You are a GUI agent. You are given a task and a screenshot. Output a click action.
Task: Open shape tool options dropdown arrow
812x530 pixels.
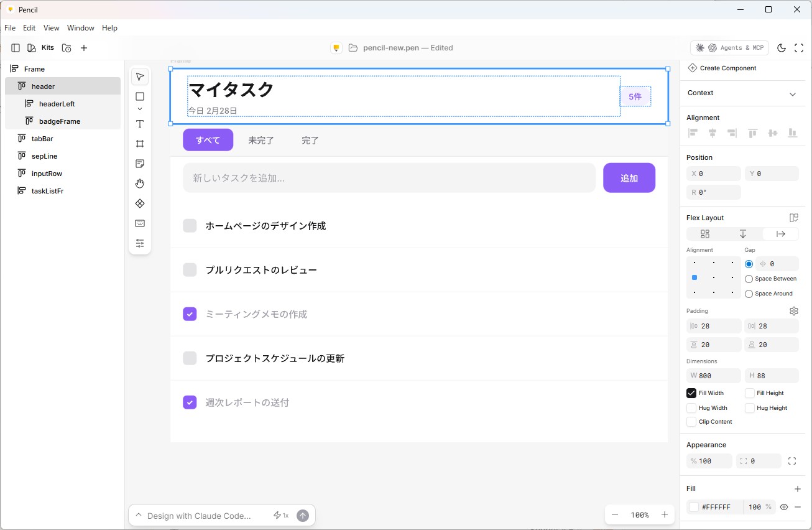tap(140, 109)
